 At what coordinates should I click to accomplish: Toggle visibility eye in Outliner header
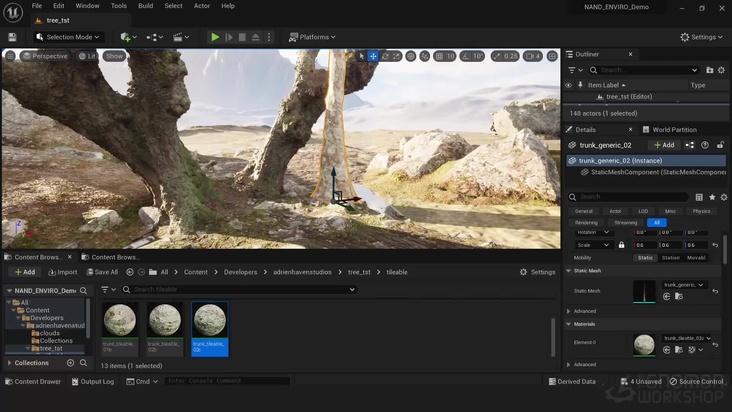pos(569,85)
